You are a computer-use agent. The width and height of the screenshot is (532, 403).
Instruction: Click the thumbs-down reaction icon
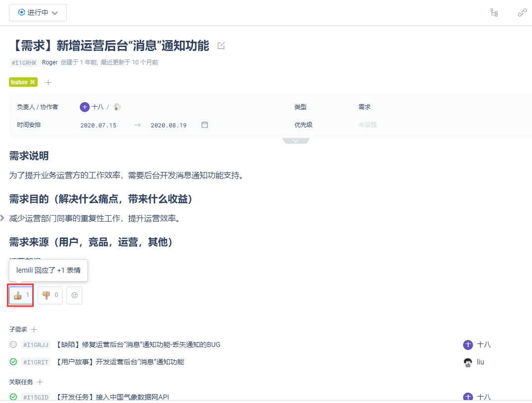click(x=46, y=295)
